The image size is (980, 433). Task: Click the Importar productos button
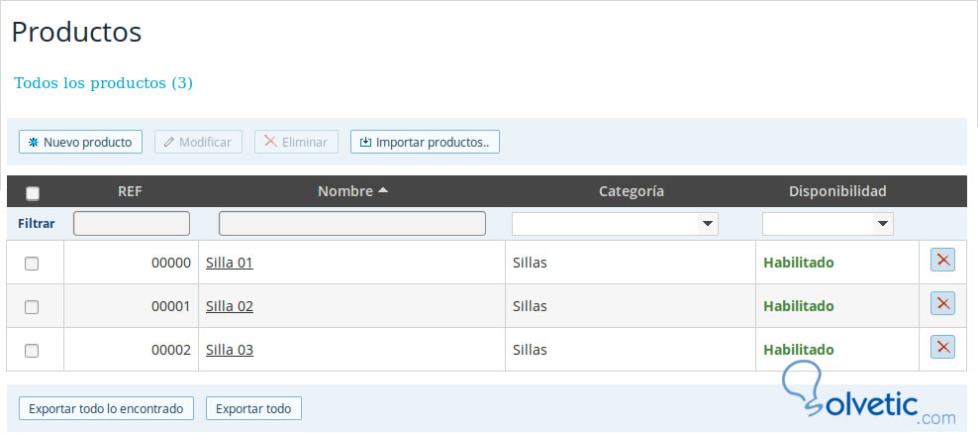click(425, 142)
